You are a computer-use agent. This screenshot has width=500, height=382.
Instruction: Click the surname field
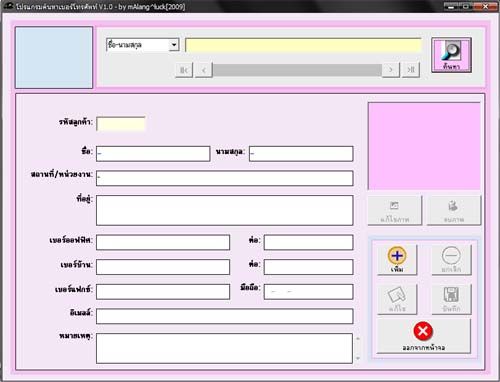point(301,154)
